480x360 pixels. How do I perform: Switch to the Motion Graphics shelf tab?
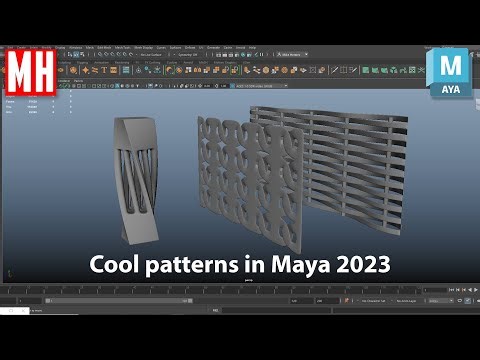point(225,62)
